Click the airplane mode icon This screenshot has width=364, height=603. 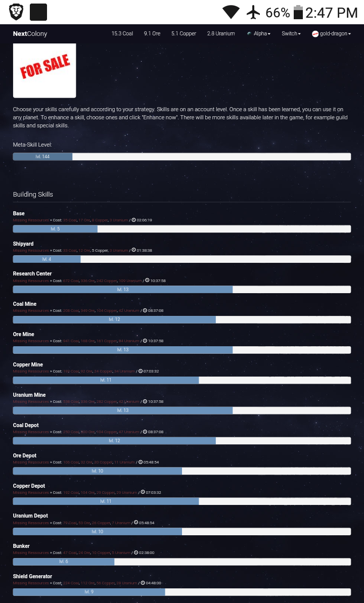click(x=253, y=12)
